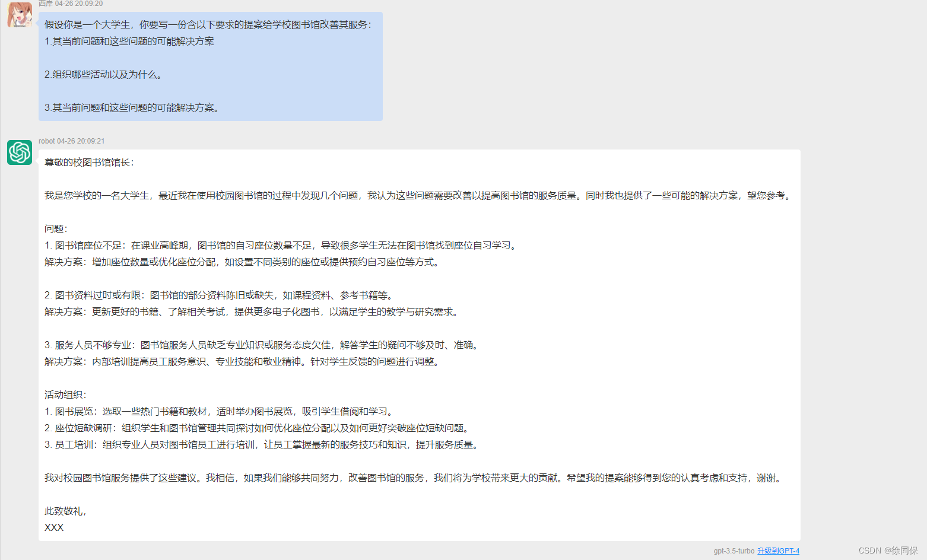Click the user's line 3.其当前问题和这些问题的可能解决方案。
This screenshot has height=560, width=927.
coord(133,108)
